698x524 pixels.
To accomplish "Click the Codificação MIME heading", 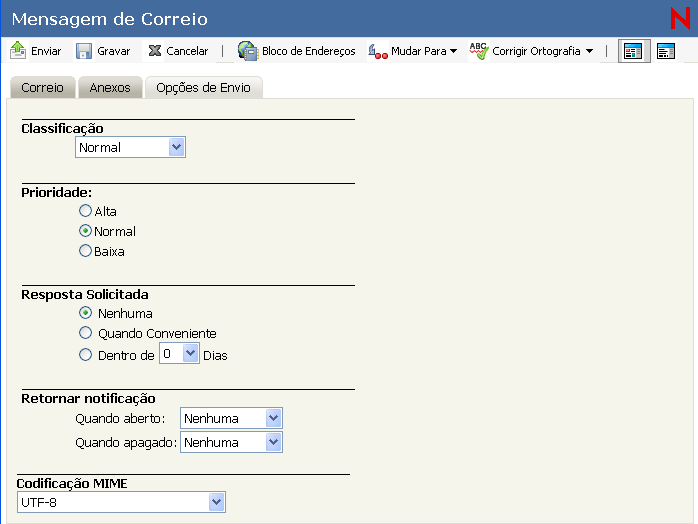I will click(72, 483).
